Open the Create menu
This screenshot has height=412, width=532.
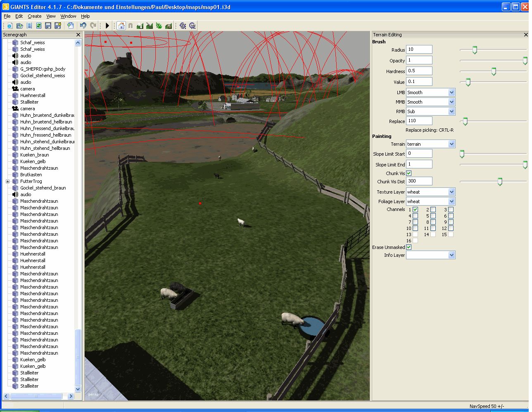(34, 16)
